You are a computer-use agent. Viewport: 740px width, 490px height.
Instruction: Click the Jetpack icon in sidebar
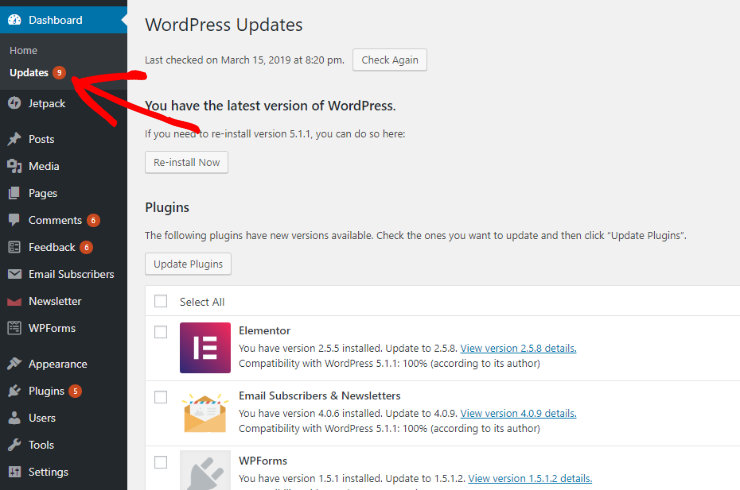[15, 103]
